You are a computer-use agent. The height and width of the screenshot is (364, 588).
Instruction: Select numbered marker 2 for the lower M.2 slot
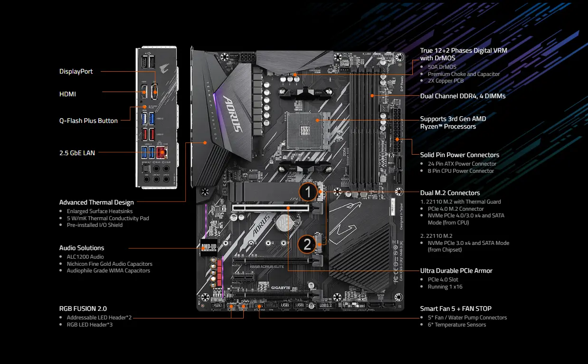(x=307, y=243)
